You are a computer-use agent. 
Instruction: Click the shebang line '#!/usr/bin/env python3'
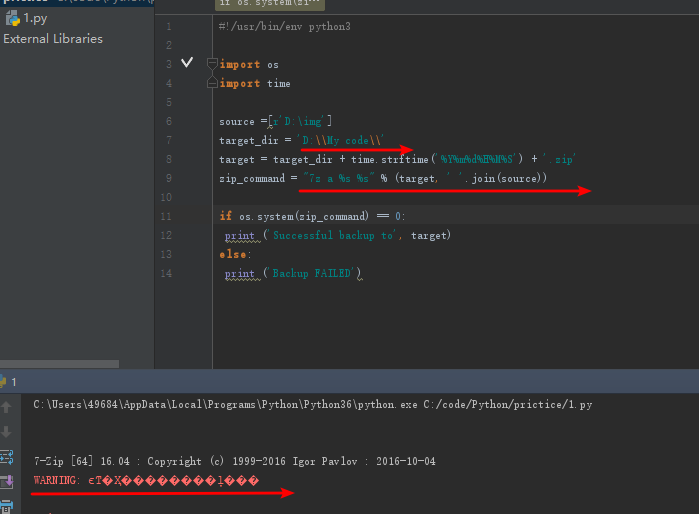(284, 27)
